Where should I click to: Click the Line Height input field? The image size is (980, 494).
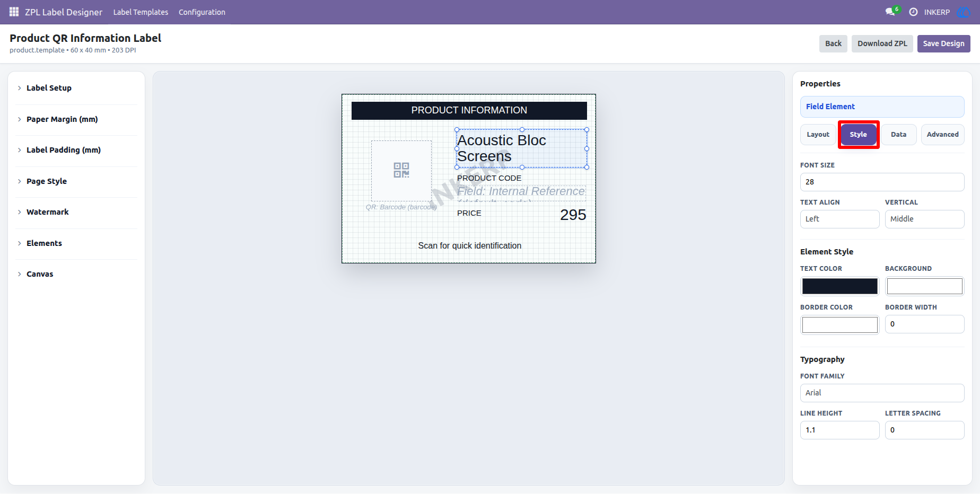click(x=839, y=430)
